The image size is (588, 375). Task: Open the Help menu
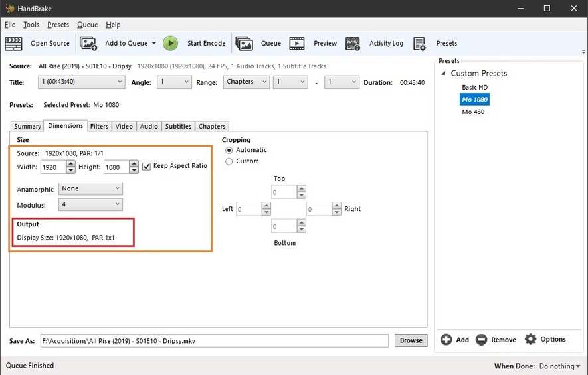pos(113,25)
